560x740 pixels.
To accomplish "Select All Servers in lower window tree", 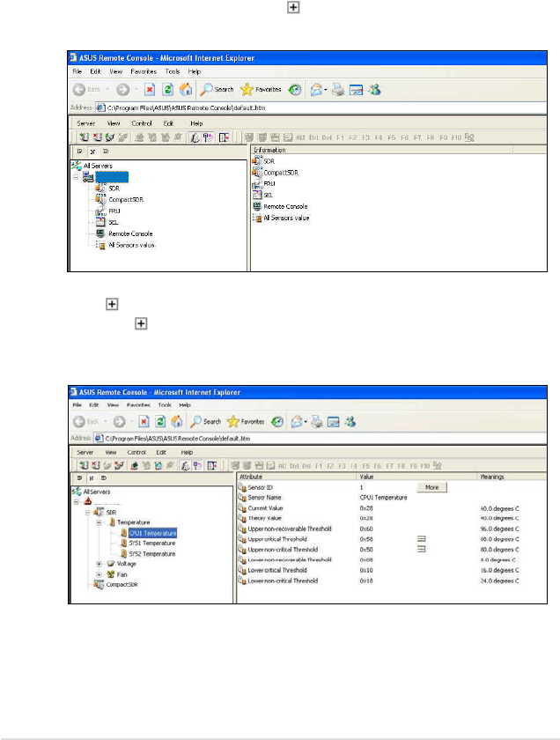I will tap(97, 492).
